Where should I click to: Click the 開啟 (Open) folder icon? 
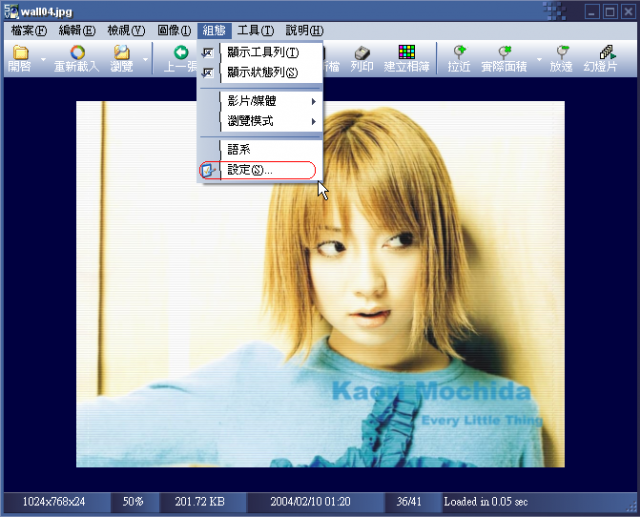[20, 53]
